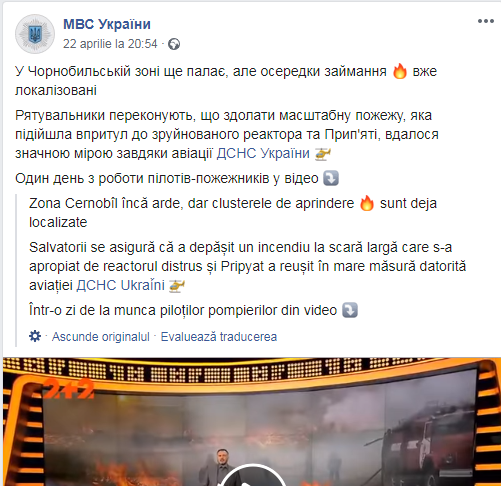Open the translation settings gear icon
Screen dimensions: 501x486
click(35, 336)
